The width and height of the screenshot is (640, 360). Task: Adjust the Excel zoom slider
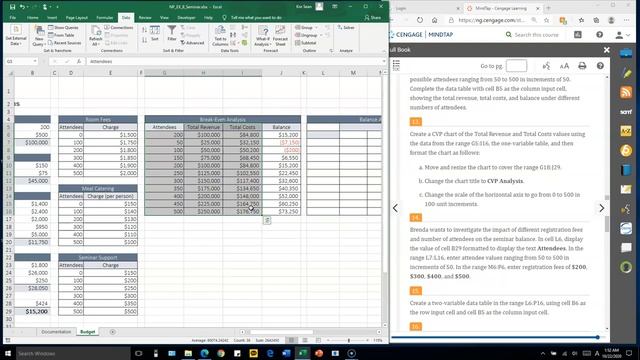pyautogui.click(x=348, y=340)
